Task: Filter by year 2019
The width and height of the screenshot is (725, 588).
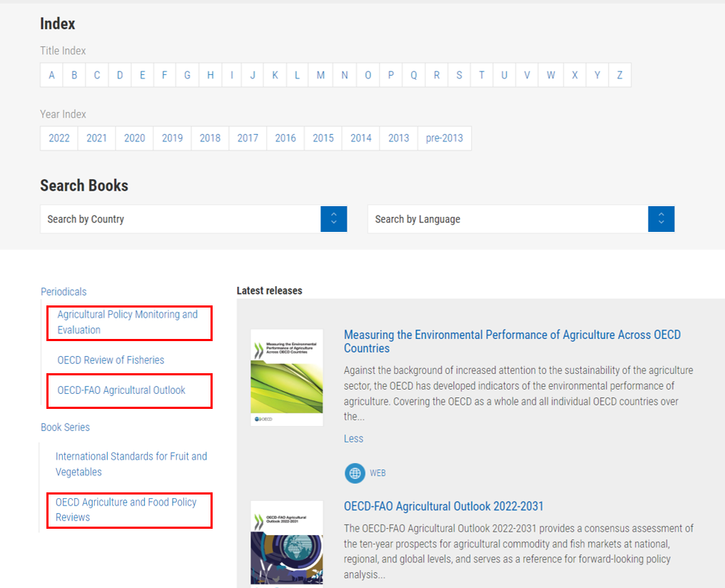Action: (173, 138)
